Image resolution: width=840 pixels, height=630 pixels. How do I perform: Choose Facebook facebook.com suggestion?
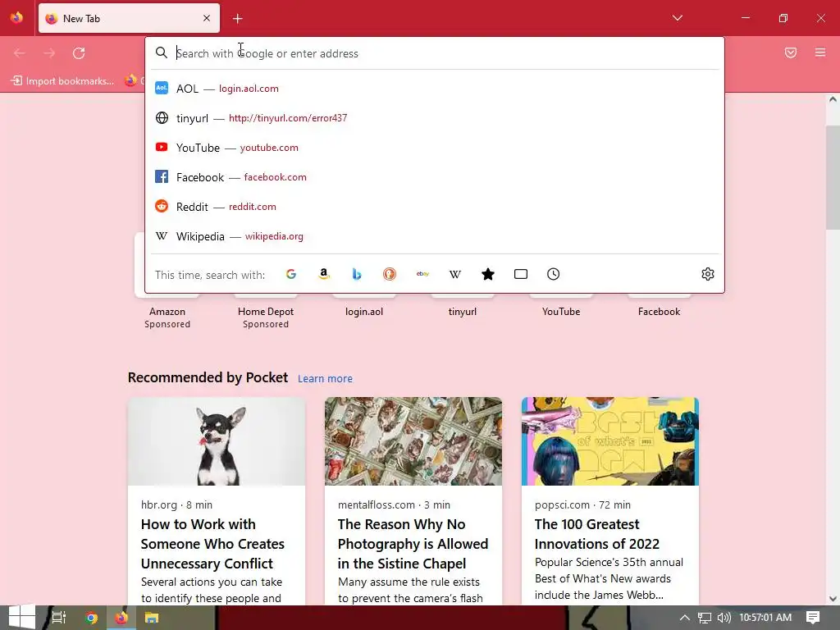coord(435,177)
